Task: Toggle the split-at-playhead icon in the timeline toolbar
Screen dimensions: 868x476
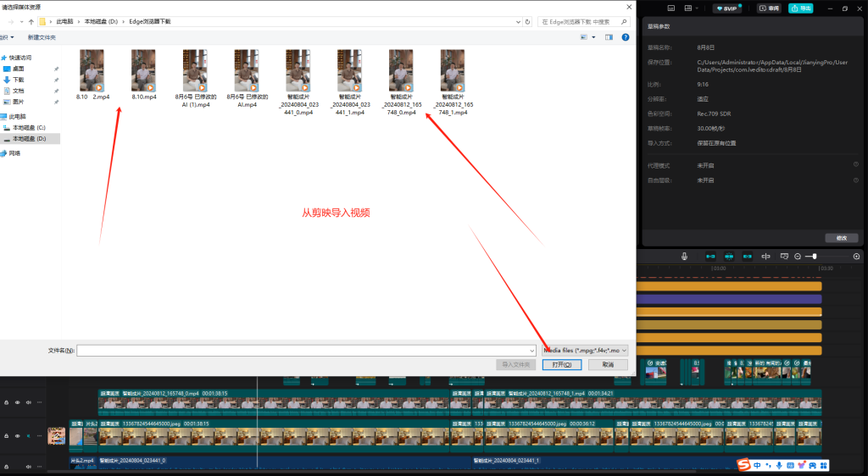Action: pyautogui.click(x=765, y=257)
